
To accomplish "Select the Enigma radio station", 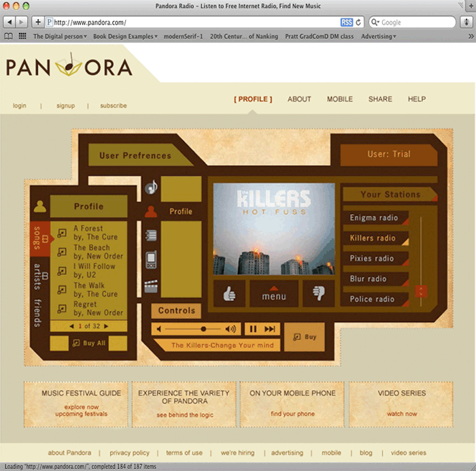I will click(x=375, y=218).
